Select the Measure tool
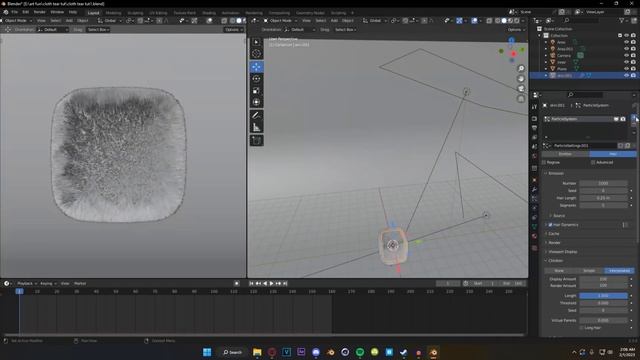 (256, 127)
